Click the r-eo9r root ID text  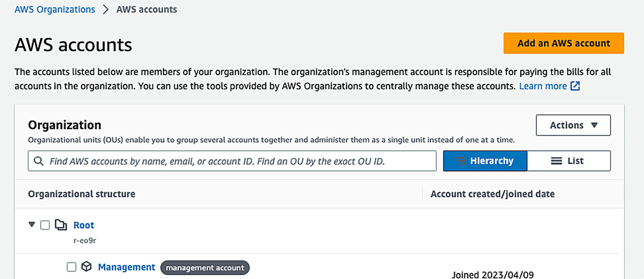pos(85,240)
